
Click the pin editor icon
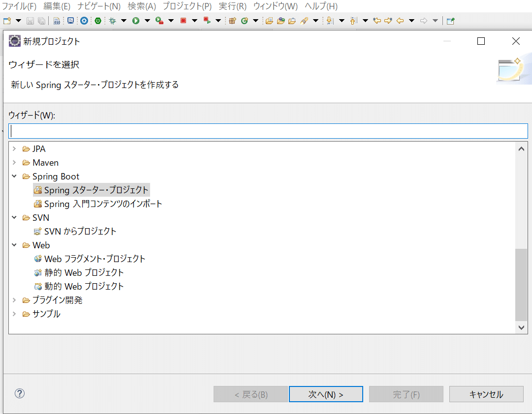click(451, 21)
